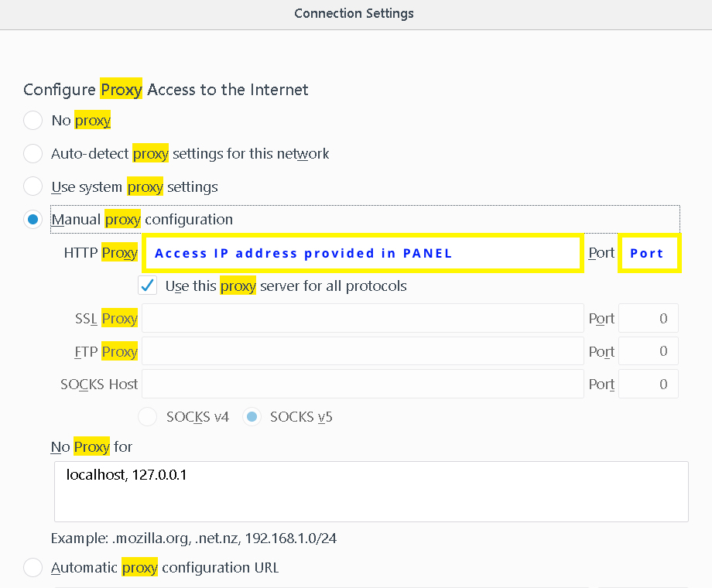This screenshot has width=712, height=588.
Task: Select SOCKS v4 radio button
Action: [148, 417]
